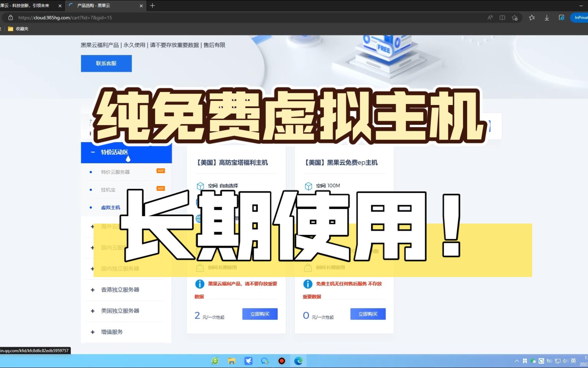Click the 0 元/一次性起 price text
The width and height of the screenshot is (588, 368).
[x=318, y=316]
